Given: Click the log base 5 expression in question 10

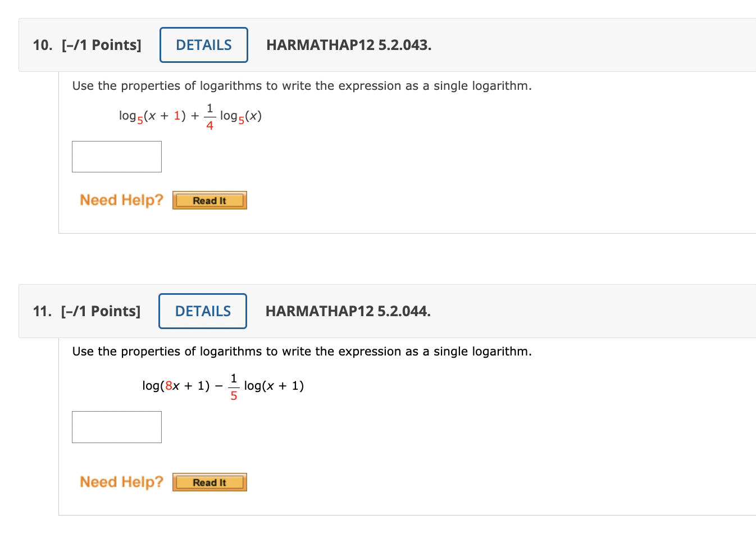Looking at the screenshot, I should click(188, 115).
